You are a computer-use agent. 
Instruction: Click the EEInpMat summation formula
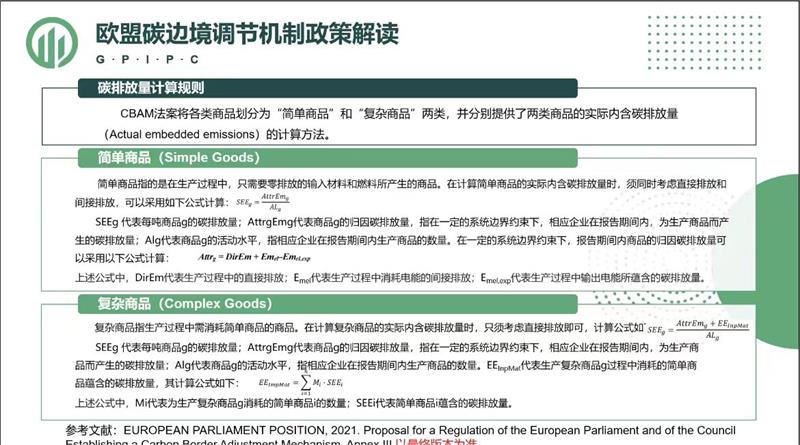pos(301,383)
